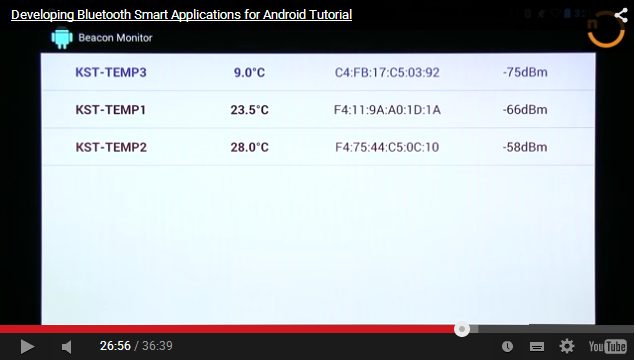
Task: Play the paused video
Action: 27,347
